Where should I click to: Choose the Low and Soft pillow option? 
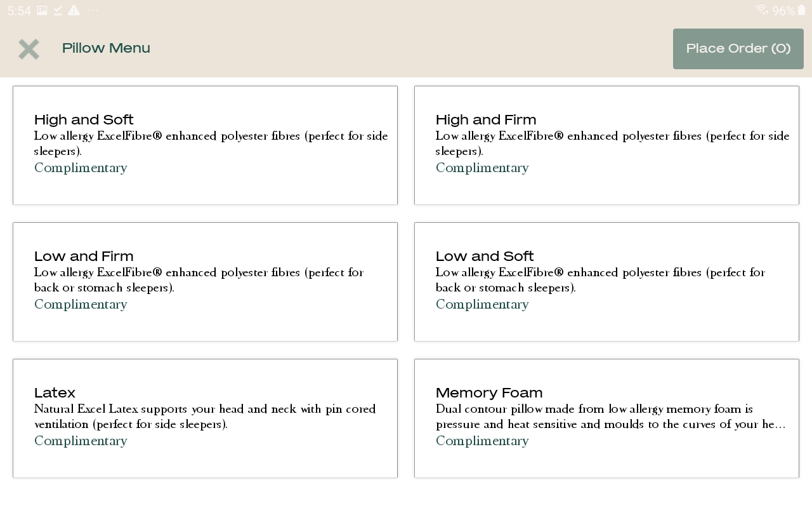coord(606,282)
